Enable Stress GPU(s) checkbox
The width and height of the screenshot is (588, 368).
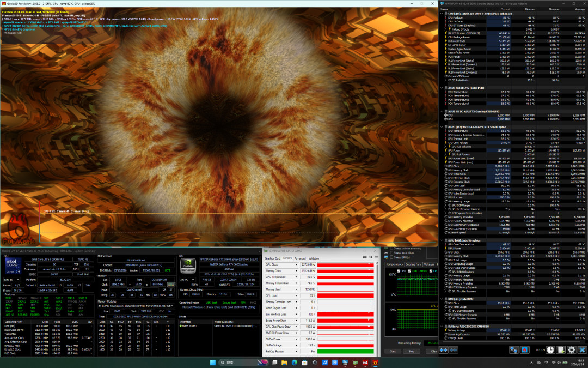point(391,257)
